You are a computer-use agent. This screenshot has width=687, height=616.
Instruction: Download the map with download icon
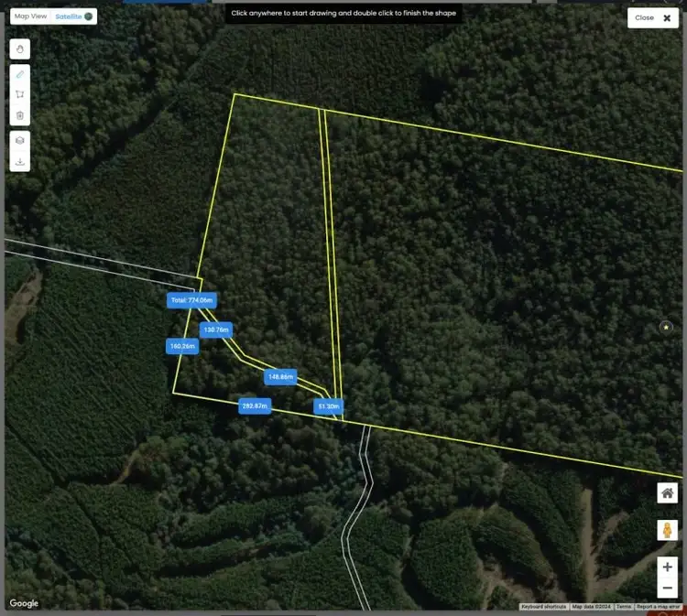click(x=20, y=162)
